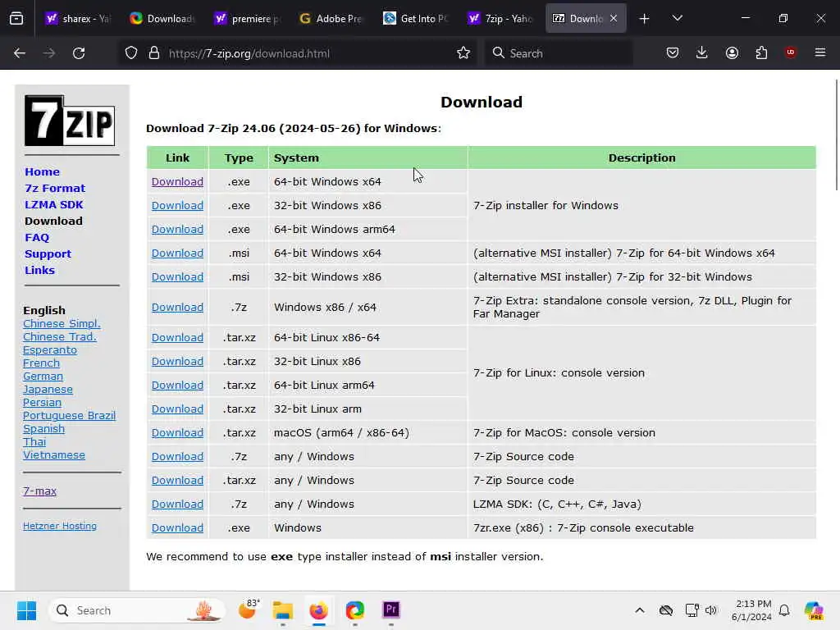Click the page vertical scrollbar
Screen dimensions: 840x630
[x=836, y=134]
